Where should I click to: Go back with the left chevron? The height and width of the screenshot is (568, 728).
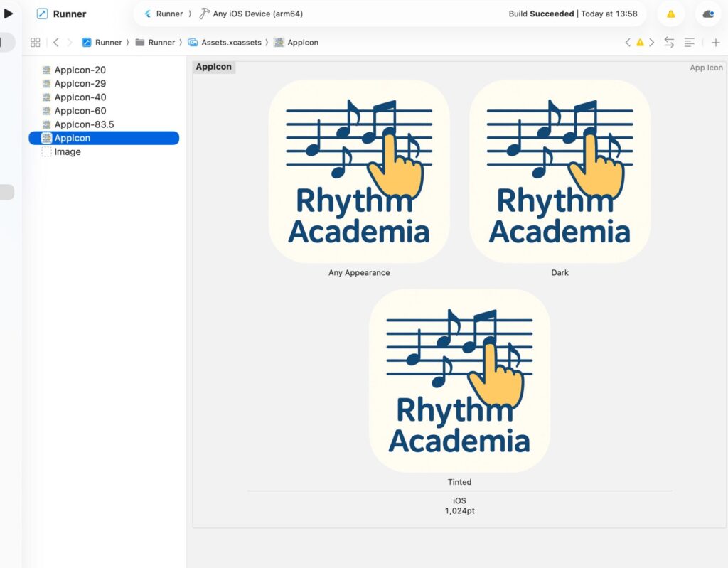coord(56,43)
